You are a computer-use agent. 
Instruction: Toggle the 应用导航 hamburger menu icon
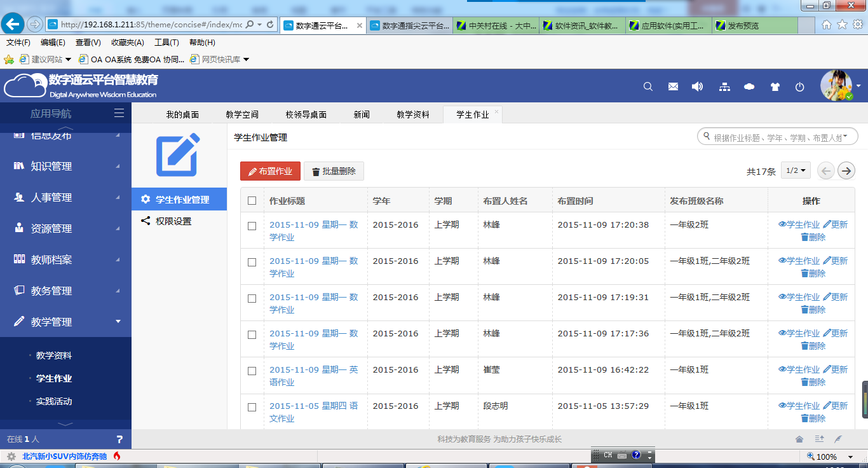point(119,113)
